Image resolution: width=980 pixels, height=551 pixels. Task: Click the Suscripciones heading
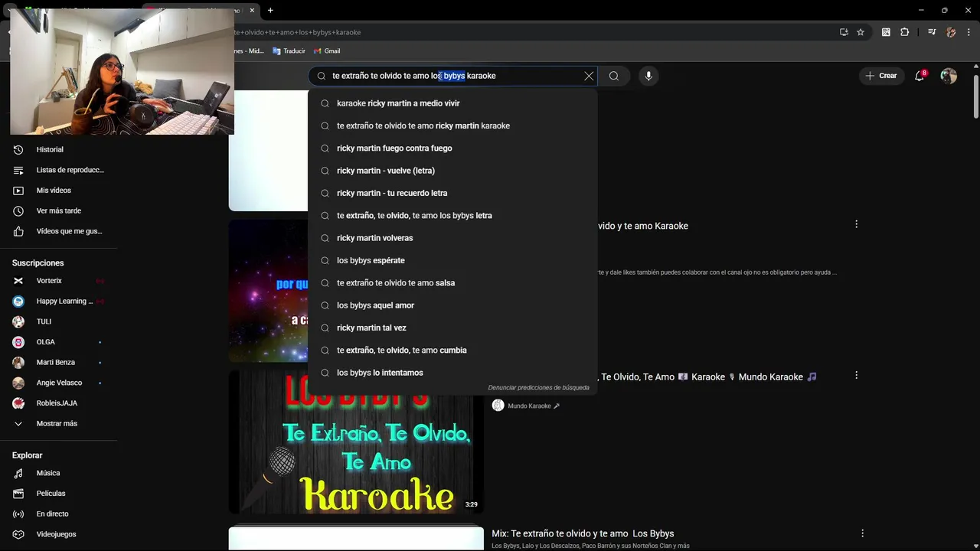38,262
